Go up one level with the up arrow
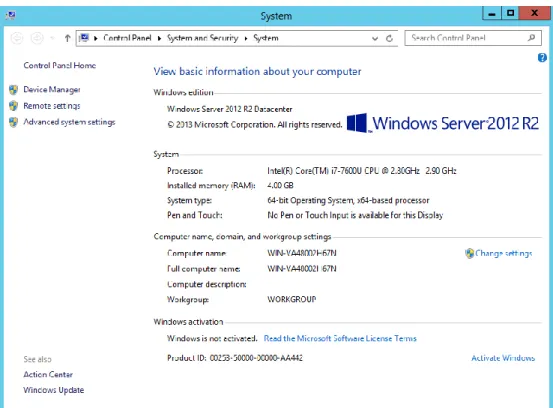Image resolution: width=553 pixels, height=408 pixels. [67, 38]
